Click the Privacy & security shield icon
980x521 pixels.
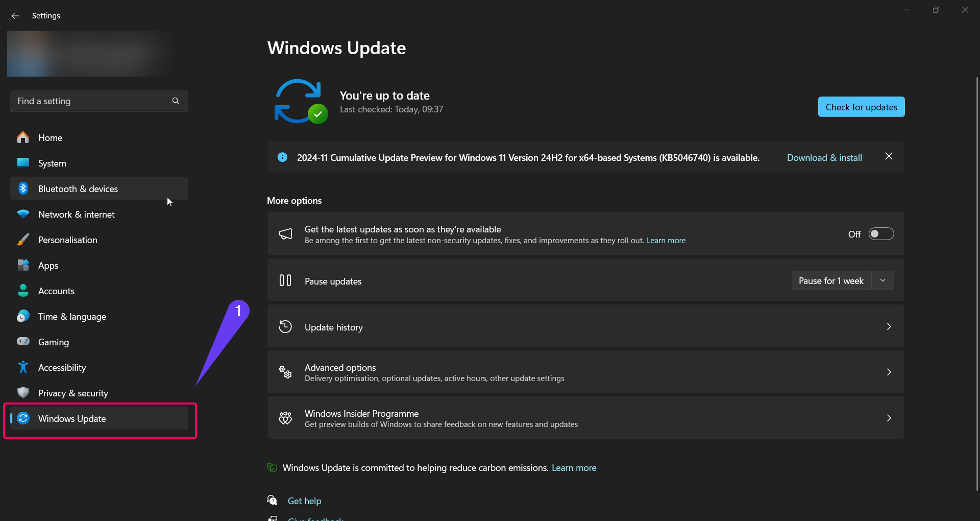tap(23, 392)
